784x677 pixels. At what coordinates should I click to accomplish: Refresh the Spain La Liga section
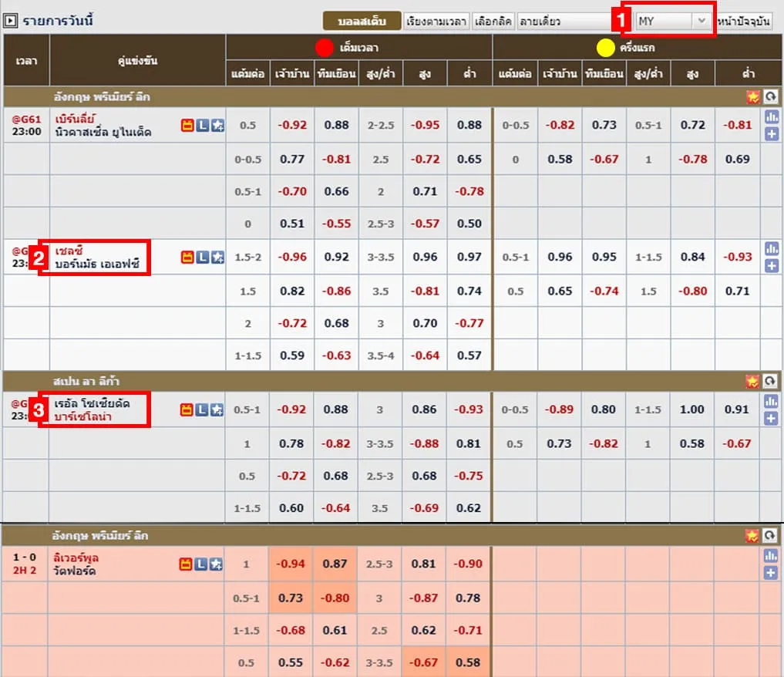click(769, 381)
